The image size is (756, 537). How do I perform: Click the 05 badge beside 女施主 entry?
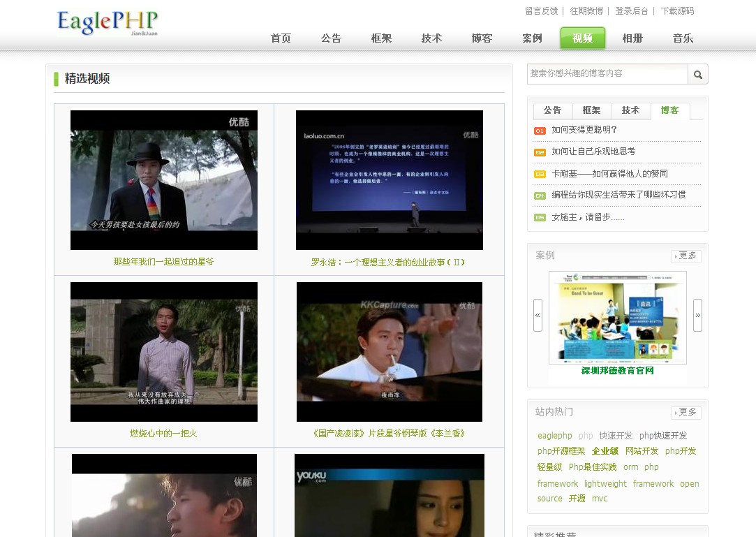coord(540,218)
